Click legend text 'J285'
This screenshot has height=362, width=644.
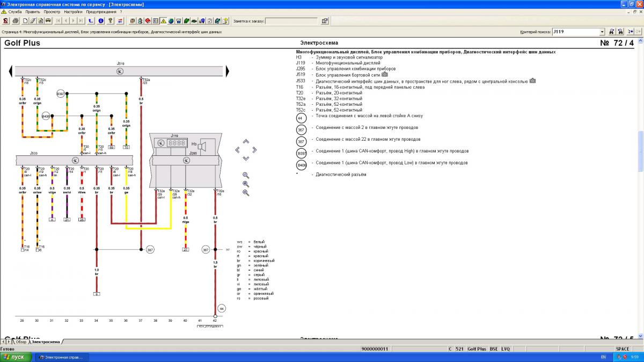(300, 69)
